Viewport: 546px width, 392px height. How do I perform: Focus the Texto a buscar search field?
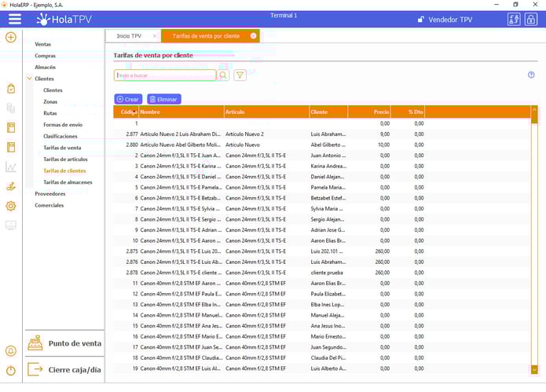165,75
